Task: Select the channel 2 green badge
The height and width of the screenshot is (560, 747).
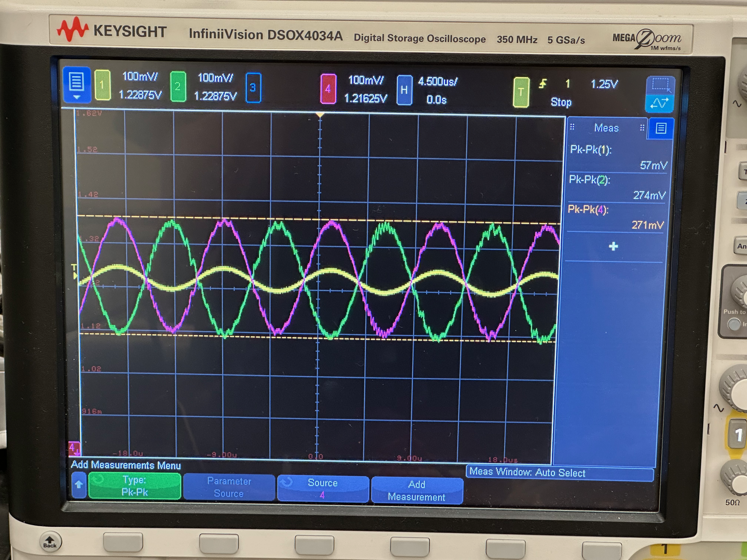Action: point(178,86)
